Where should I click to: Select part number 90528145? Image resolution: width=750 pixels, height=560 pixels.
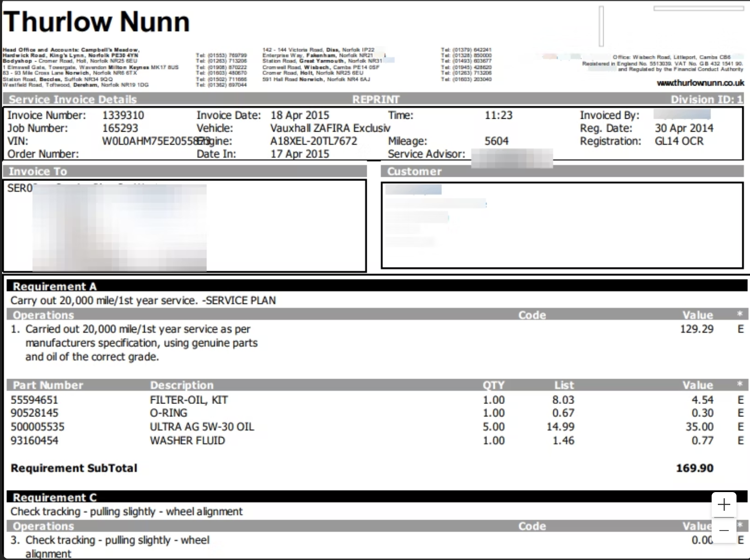(34, 413)
